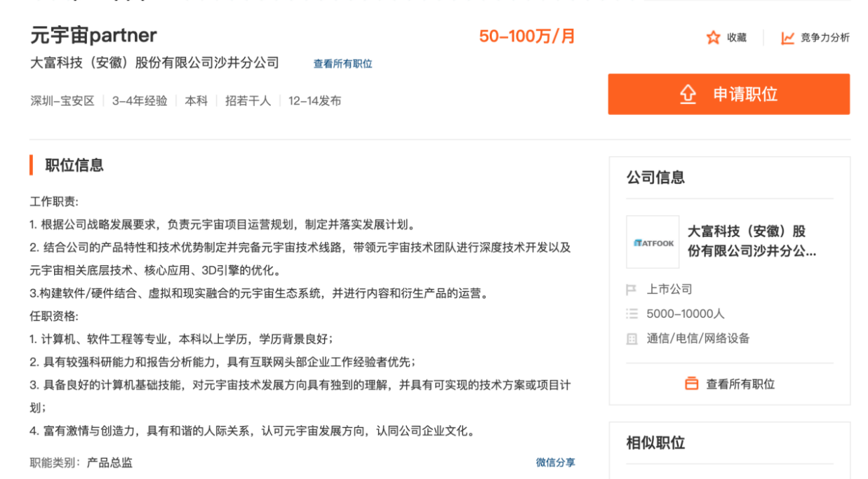Click the 50-100万/月 salary text

[526, 36]
